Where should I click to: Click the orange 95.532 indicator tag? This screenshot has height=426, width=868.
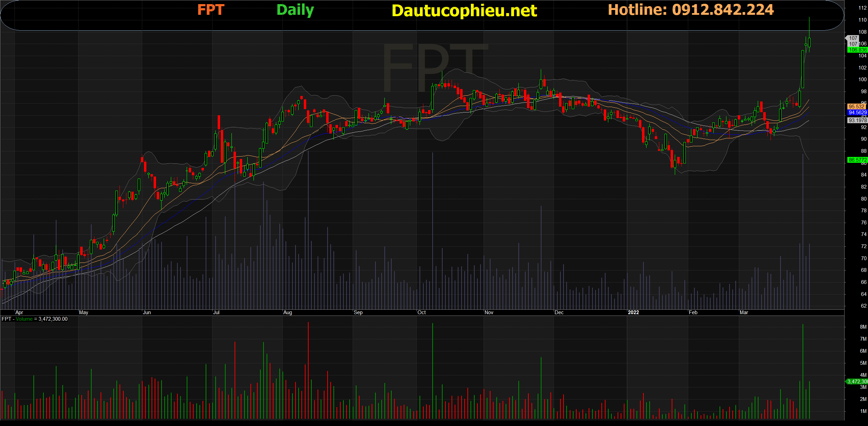856,107
